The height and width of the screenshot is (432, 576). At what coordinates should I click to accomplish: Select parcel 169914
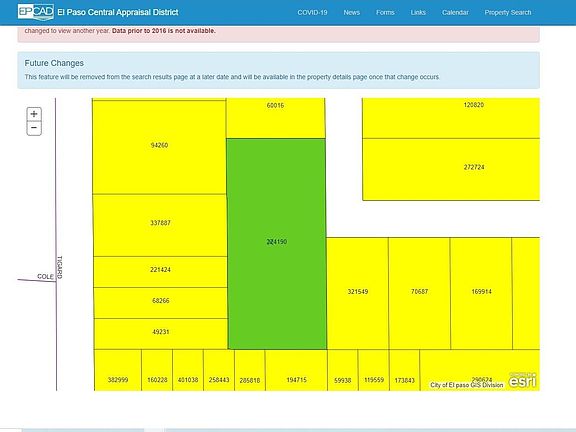tap(481, 293)
